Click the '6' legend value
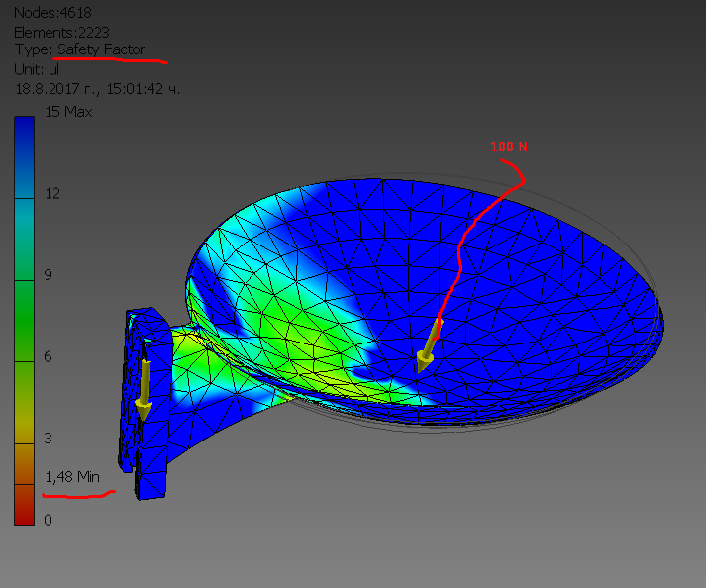This screenshot has width=706, height=588. (49, 357)
